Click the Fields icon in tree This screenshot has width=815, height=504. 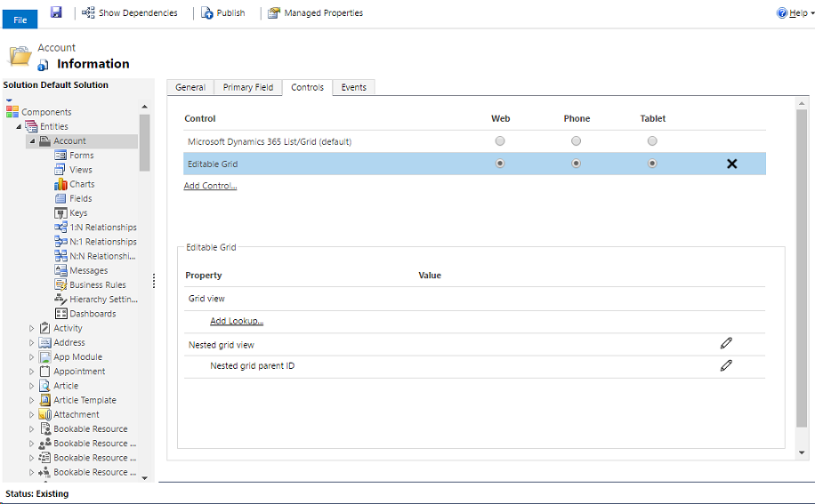pos(61,198)
